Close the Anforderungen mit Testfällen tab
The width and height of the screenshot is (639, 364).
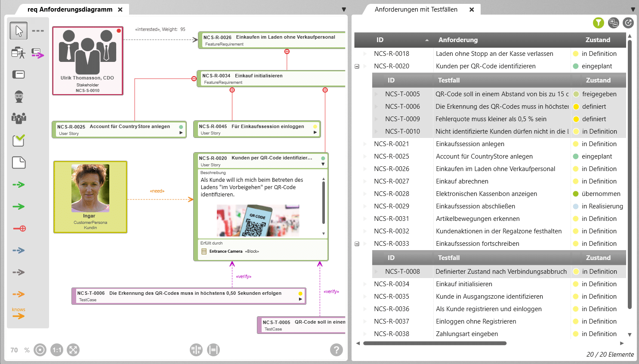[x=472, y=9]
